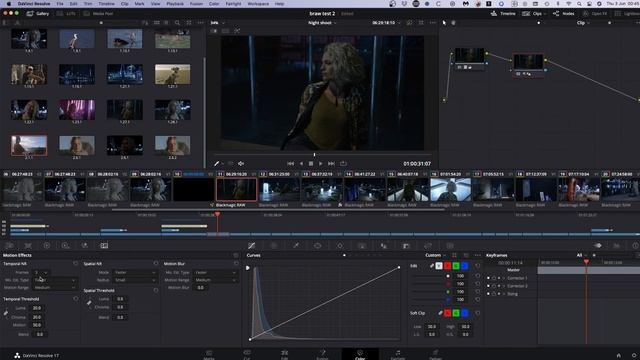Toggle curve edit channel link icon
This screenshot has height=360, width=640.
[431, 266]
